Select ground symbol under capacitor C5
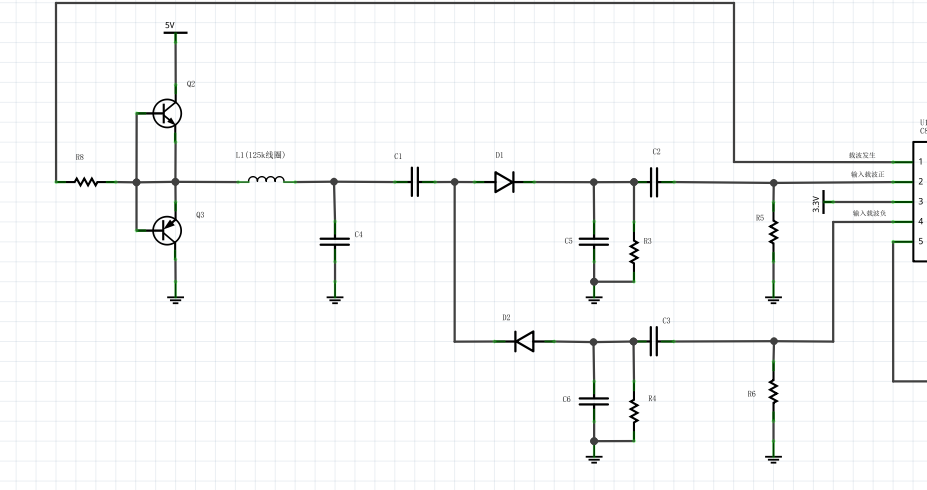927x490 pixels. click(x=594, y=300)
